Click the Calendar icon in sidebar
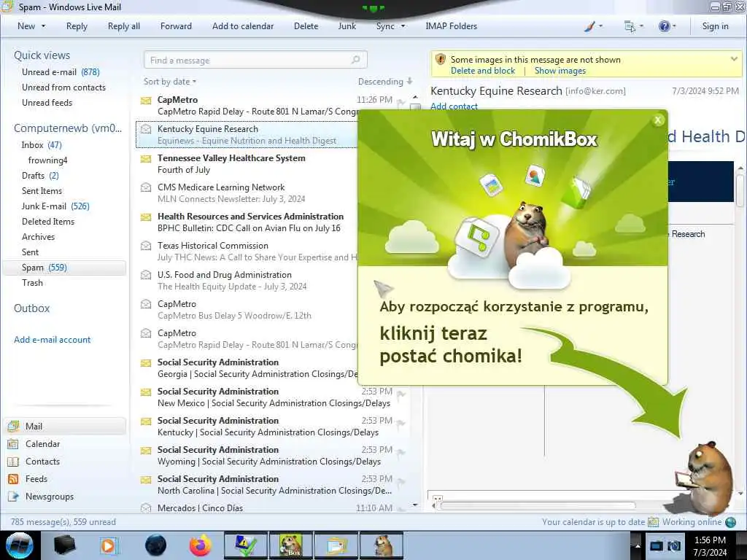The image size is (747, 560). [x=13, y=444]
